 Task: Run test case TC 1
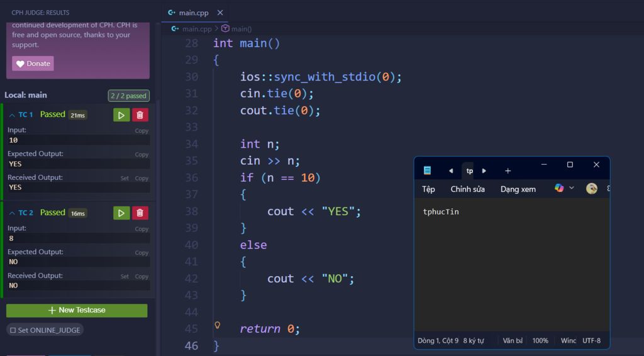coord(121,115)
